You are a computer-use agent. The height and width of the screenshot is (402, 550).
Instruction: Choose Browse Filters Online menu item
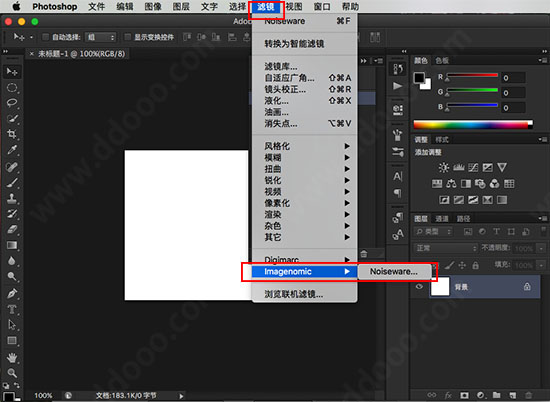click(x=304, y=294)
